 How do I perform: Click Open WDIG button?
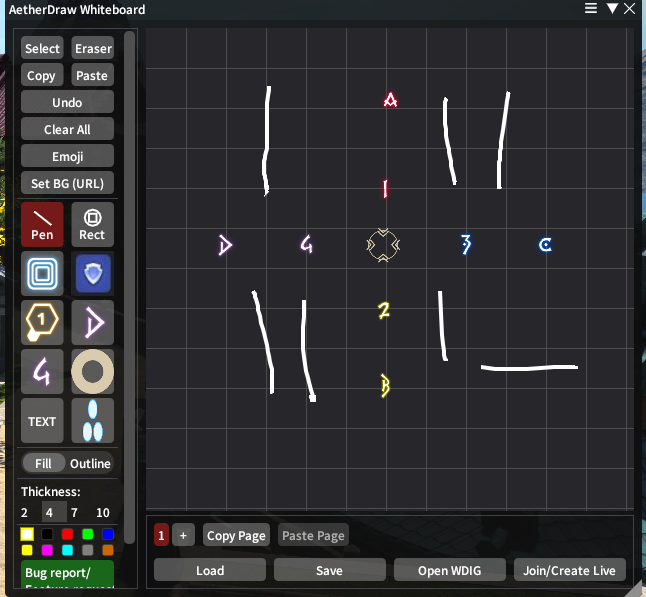[449, 570]
